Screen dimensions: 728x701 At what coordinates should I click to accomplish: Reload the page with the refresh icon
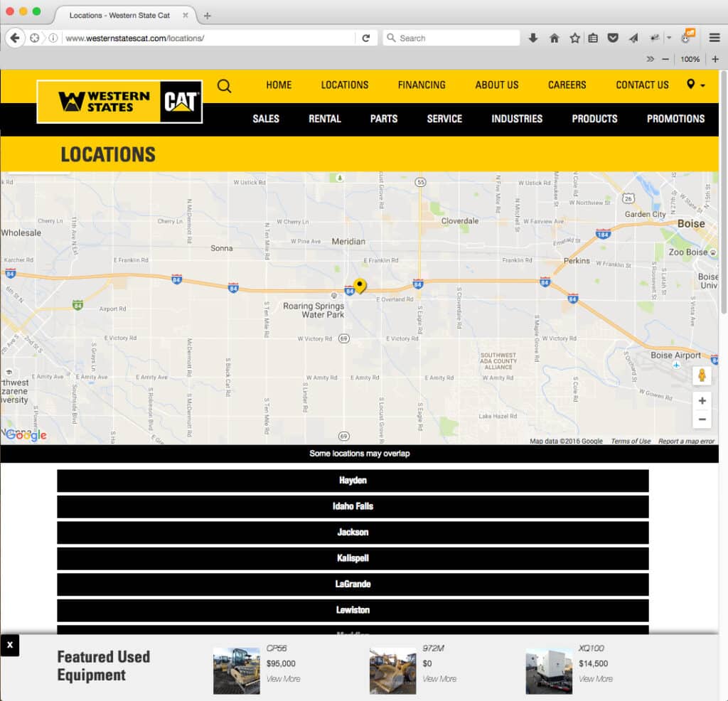tap(366, 38)
